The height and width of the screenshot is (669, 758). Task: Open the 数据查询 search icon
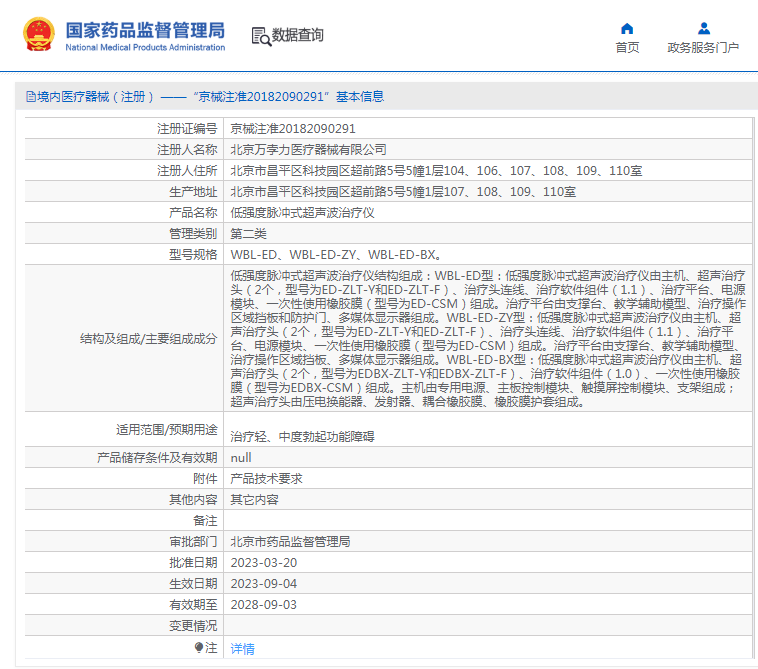261,36
